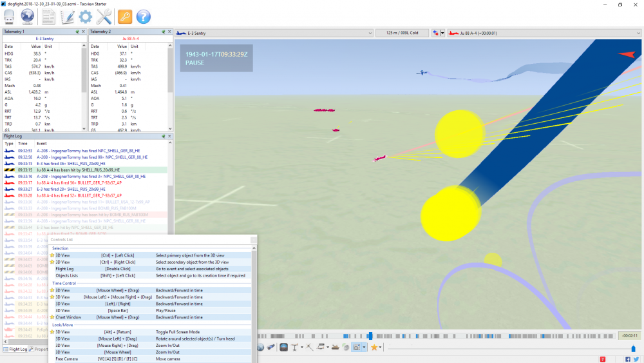The height and width of the screenshot is (363, 644).
Task: Toggle pin on the Telemetry 2 panel
Action: click(x=162, y=31)
